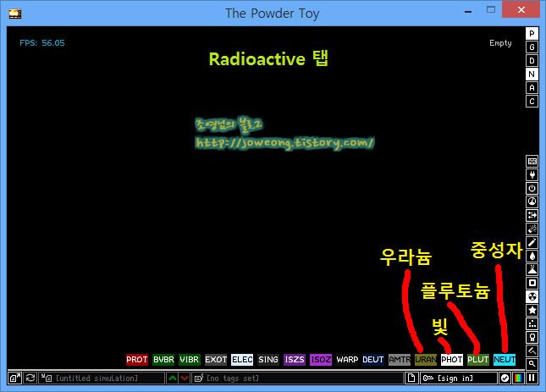Image resolution: width=546 pixels, height=392 pixels.
Task: Open the Sensors category gauge icon
Action: pyautogui.click(x=532, y=202)
